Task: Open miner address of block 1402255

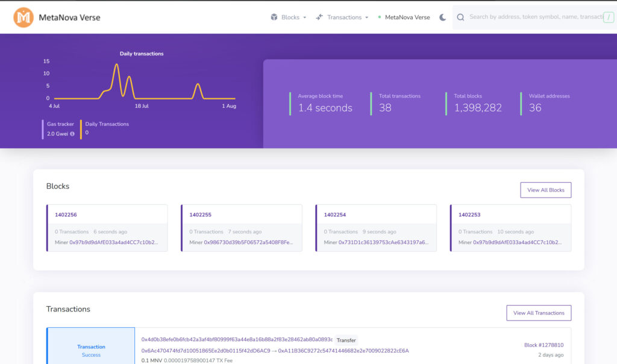Action: click(248, 242)
